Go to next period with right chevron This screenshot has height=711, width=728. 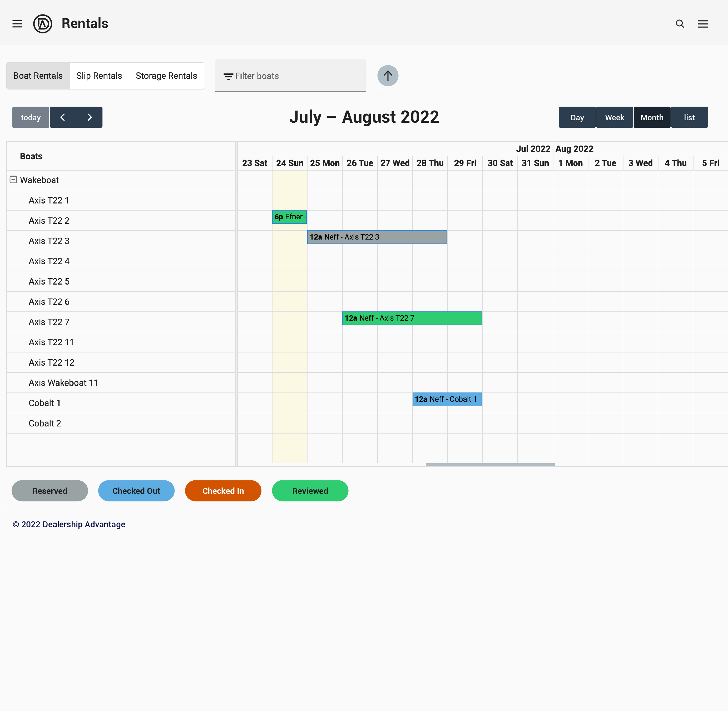coord(89,117)
